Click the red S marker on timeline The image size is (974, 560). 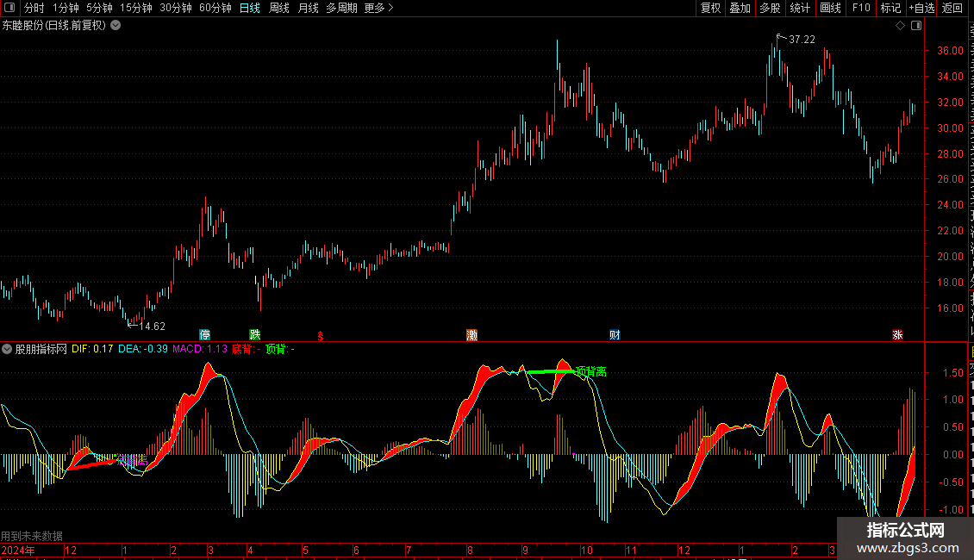tap(321, 336)
